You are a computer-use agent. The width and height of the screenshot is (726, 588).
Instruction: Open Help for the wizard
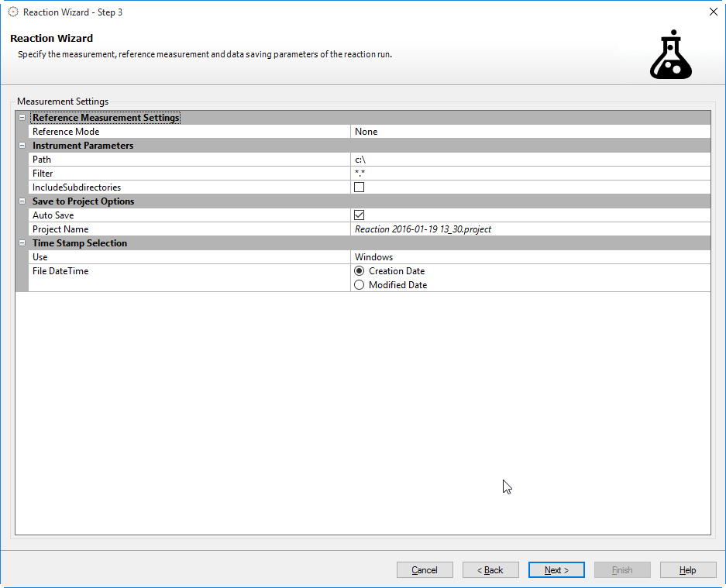[x=688, y=570]
